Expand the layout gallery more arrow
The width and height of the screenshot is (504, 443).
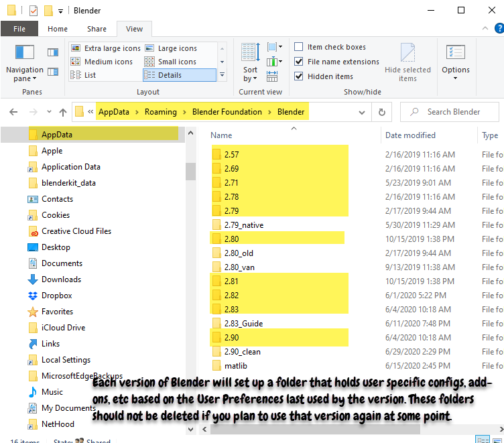point(222,75)
